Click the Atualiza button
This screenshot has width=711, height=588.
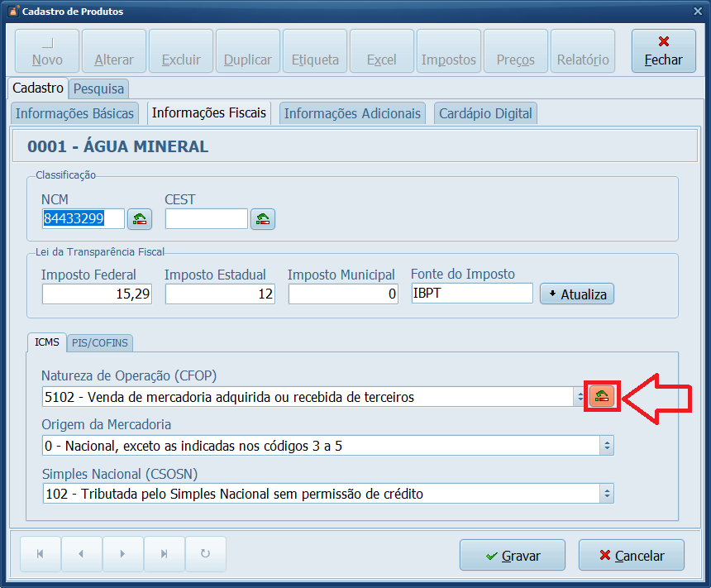[x=576, y=294]
